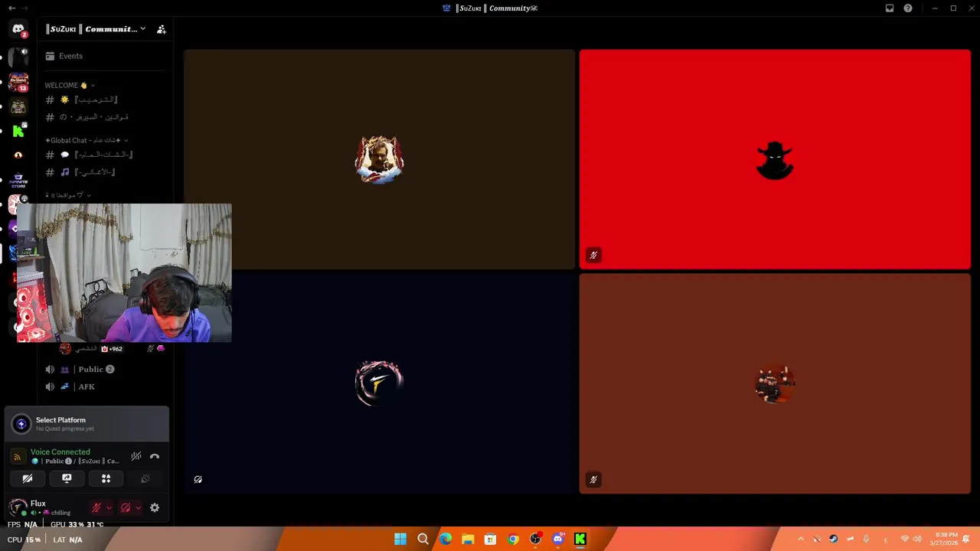Screen dimensions: 980x551
Task: Open the soundboard button
Action: tap(145, 479)
